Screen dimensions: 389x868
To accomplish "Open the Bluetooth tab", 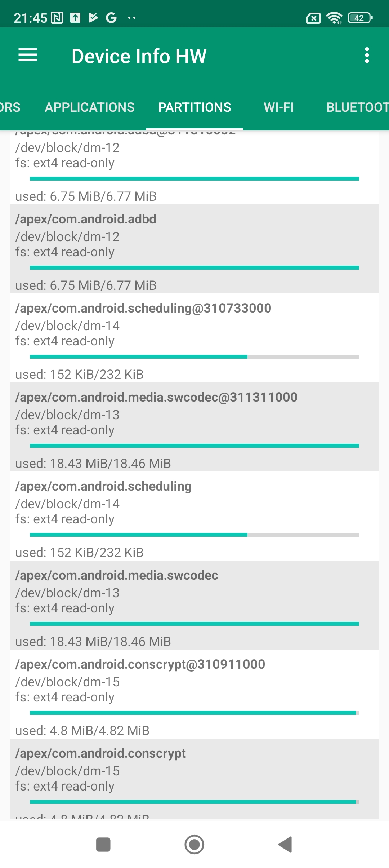I will [x=357, y=107].
